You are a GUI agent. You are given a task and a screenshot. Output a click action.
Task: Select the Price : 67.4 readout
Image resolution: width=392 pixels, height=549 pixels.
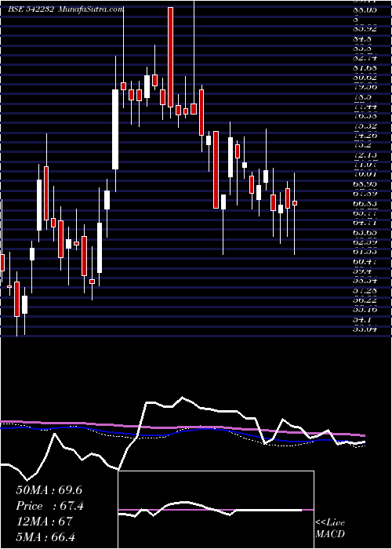(x=50, y=506)
